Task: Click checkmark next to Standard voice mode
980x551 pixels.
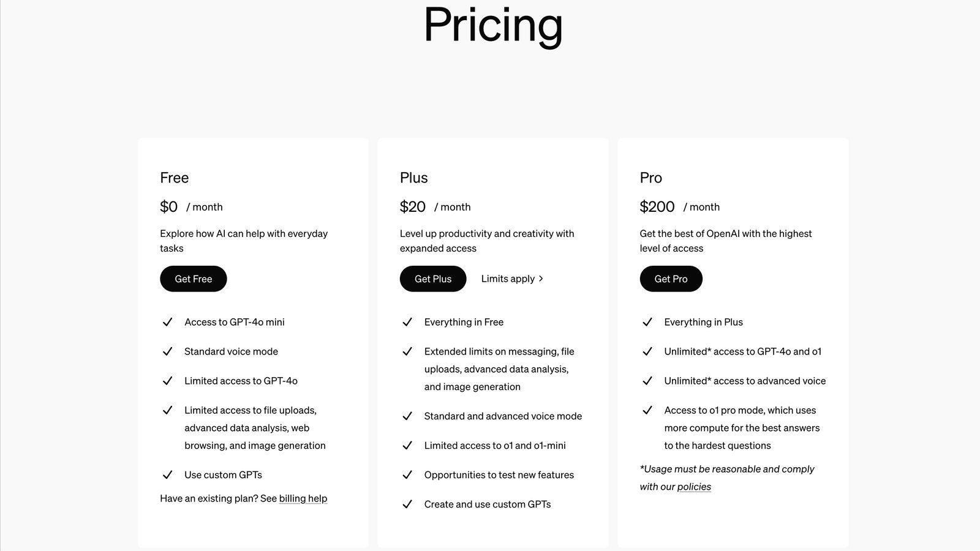Action: pyautogui.click(x=167, y=351)
